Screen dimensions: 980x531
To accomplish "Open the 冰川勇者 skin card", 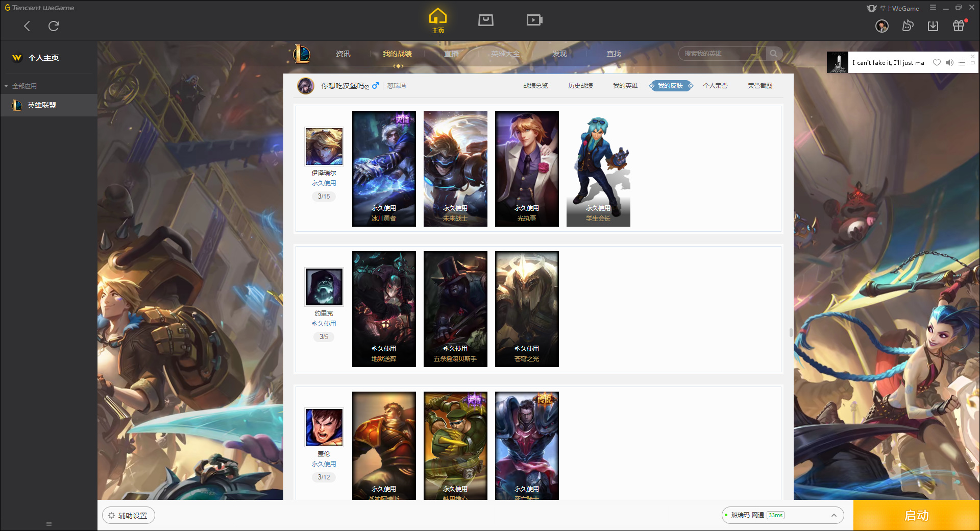I will 384,168.
